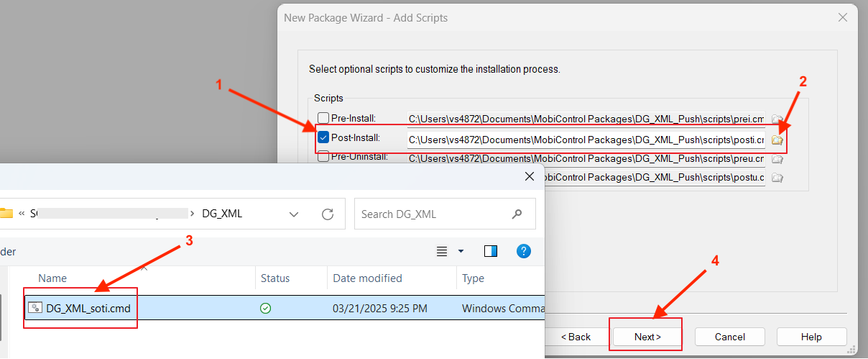Image resolution: width=868 pixels, height=359 pixels.
Task: Click the magnifier icon in the search box
Action: [x=517, y=214]
